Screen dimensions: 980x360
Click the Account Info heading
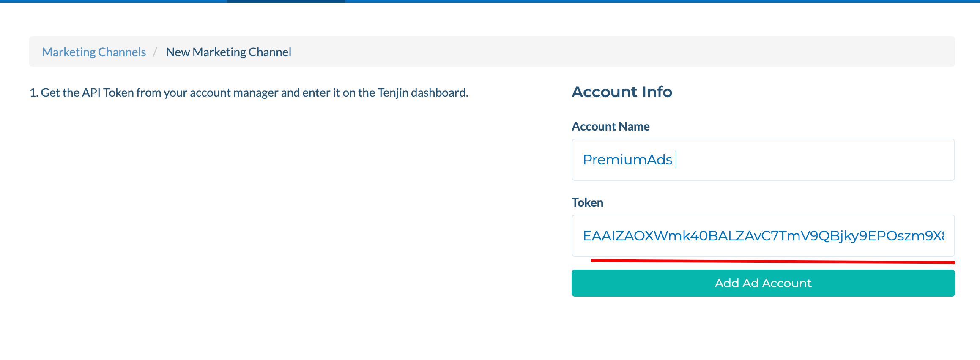tap(622, 92)
